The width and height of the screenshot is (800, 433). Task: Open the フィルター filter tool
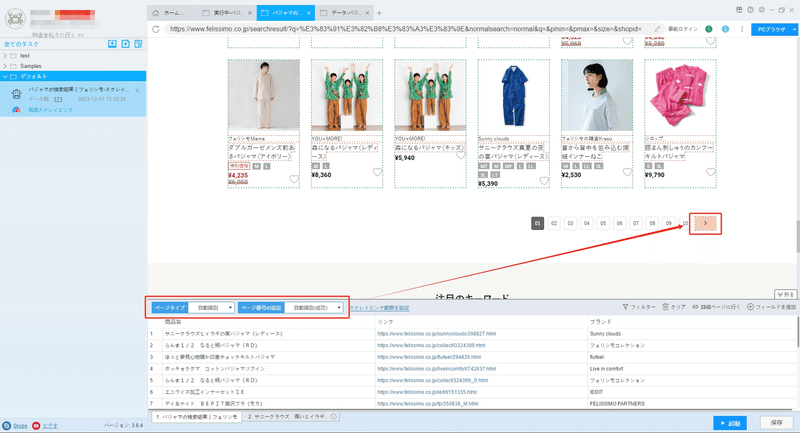click(x=639, y=307)
